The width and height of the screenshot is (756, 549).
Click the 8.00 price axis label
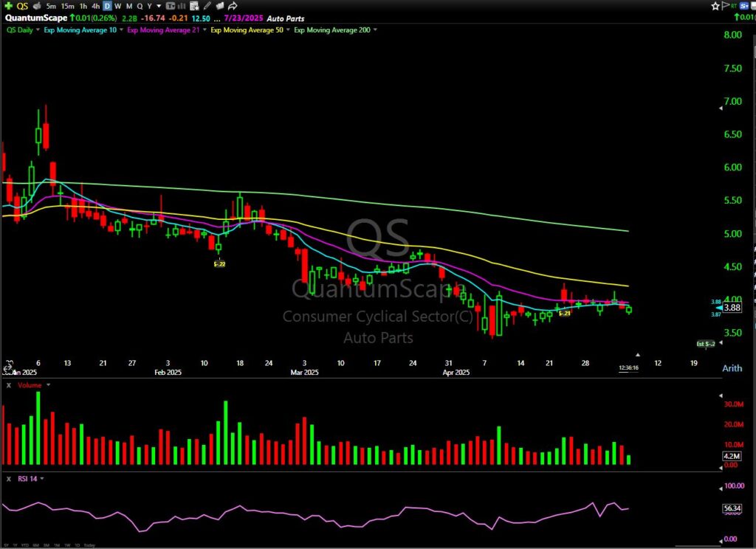pyautogui.click(x=733, y=35)
